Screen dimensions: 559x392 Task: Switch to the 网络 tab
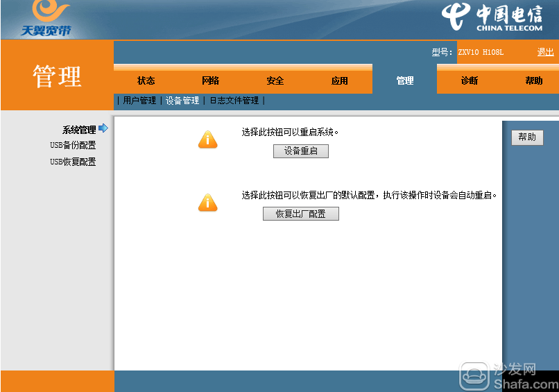[x=211, y=80]
